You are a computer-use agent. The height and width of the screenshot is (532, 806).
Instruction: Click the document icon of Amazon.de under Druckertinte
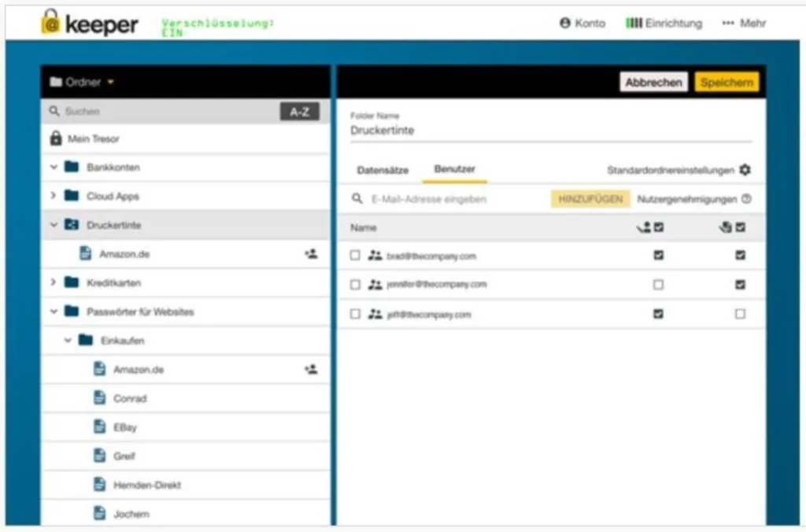[85, 253]
